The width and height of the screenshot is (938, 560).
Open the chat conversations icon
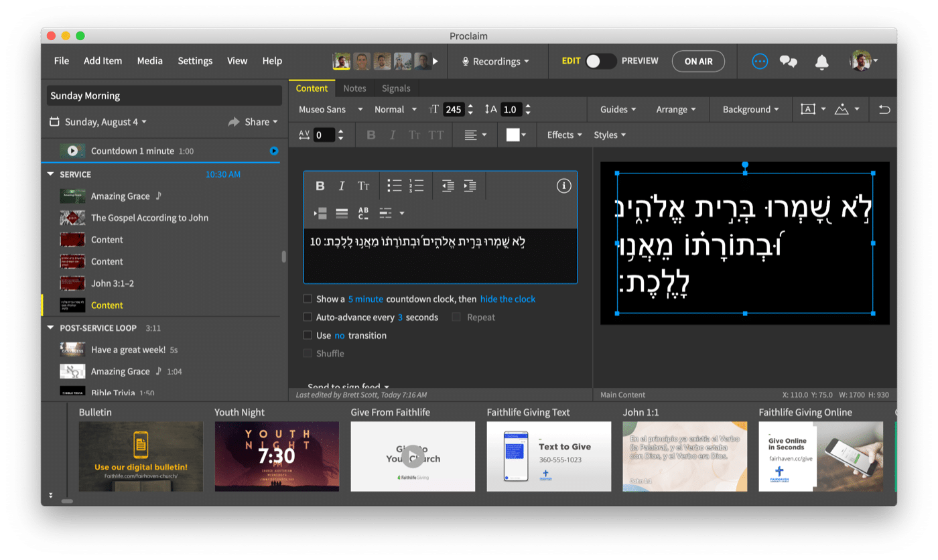pyautogui.click(x=789, y=62)
